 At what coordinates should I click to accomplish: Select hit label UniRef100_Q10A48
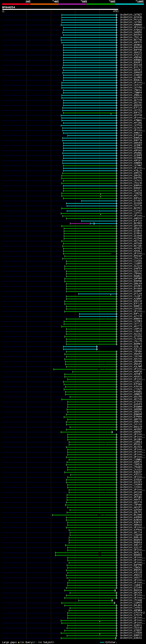click(131, 236)
